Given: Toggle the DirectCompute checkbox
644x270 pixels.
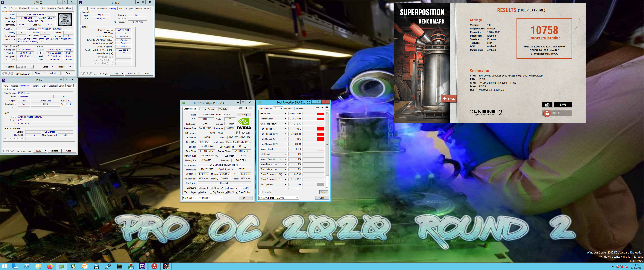Looking at the screenshot, I should [x=222, y=188].
